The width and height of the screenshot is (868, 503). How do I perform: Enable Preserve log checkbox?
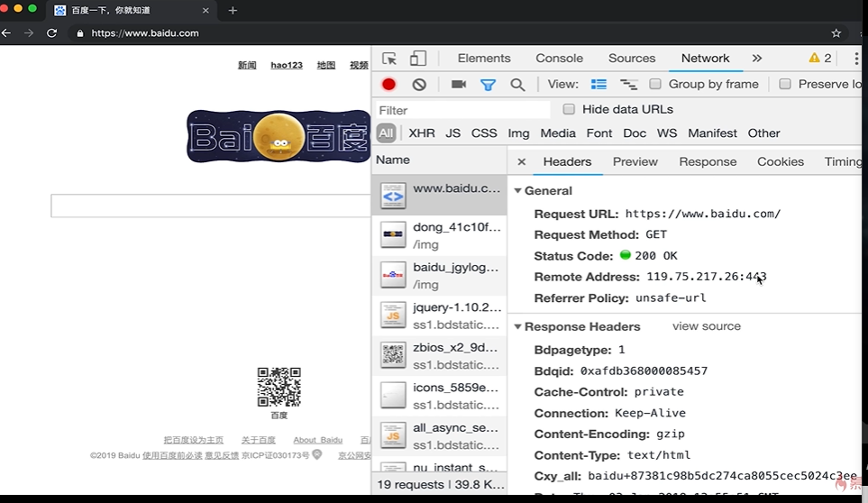(x=785, y=84)
